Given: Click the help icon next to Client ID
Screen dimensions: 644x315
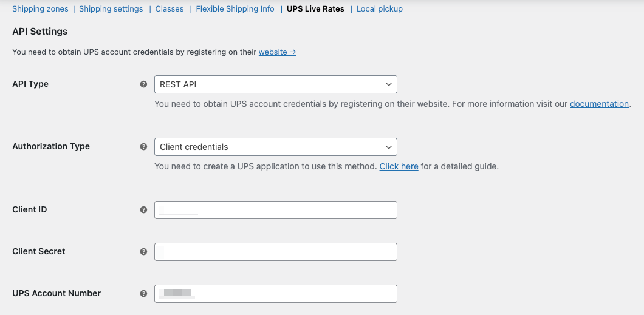Looking at the screenshot, I should (143, 210).
